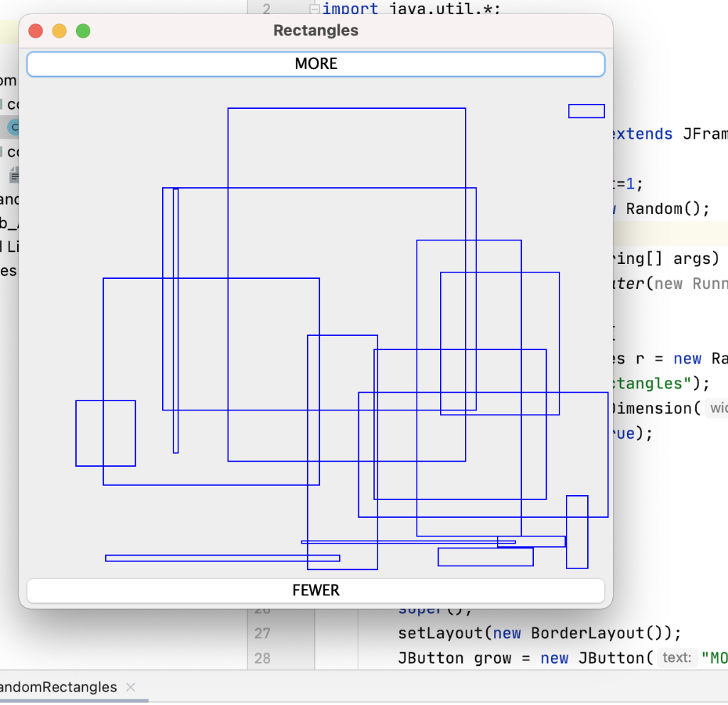Image resolution: width=728 pixels, height=705 pixels.
Task: Click the MORE button
Action: [x=316, y=63]
